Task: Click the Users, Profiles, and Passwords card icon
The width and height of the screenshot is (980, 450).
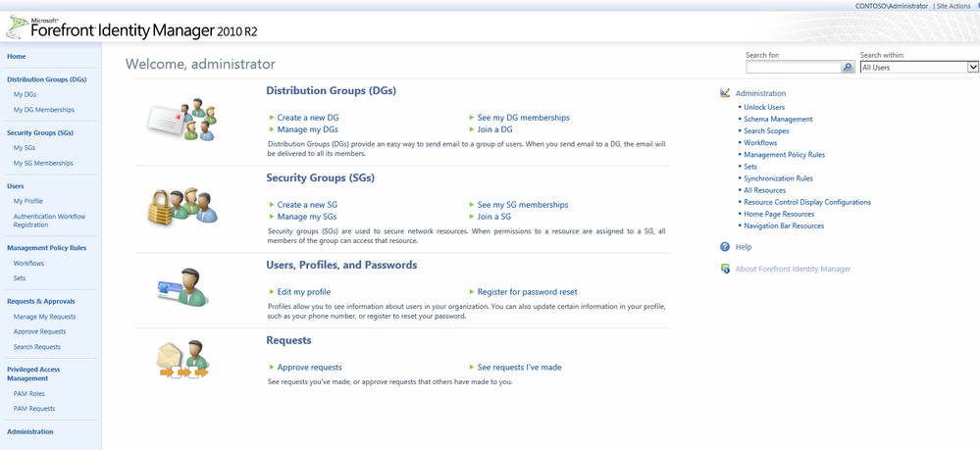Action: click(x=181, y=287)
